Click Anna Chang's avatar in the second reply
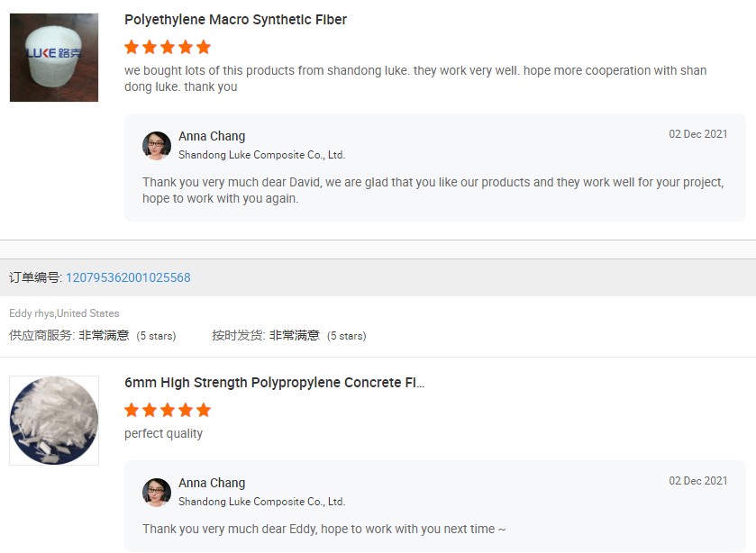756x553 pixels. [x=157, y=492]
